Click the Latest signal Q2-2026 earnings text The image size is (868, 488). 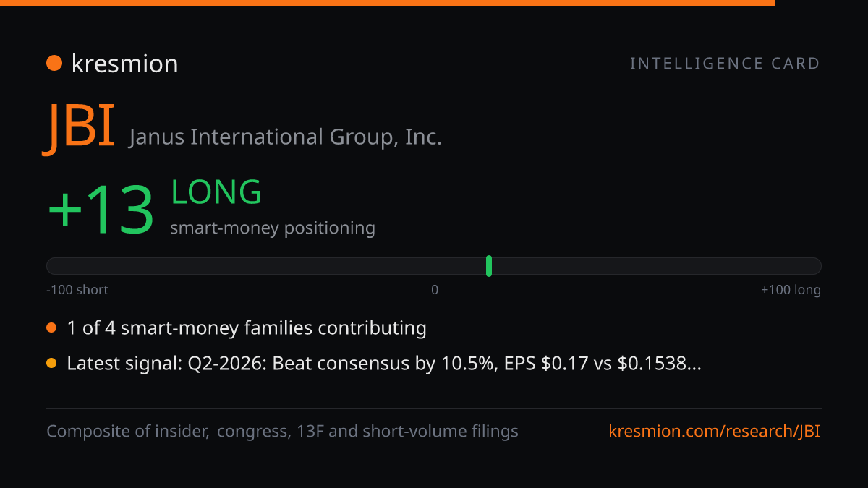click(384, 364)
